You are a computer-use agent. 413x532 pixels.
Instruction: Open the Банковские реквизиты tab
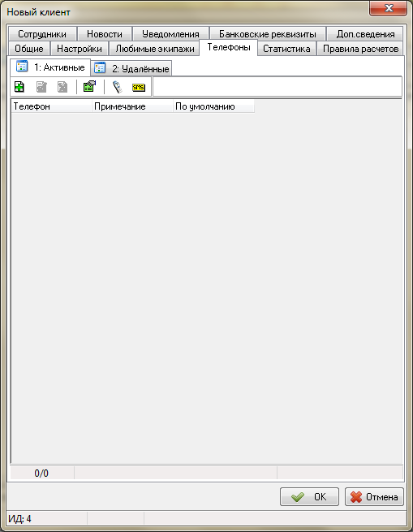(268, 34)
